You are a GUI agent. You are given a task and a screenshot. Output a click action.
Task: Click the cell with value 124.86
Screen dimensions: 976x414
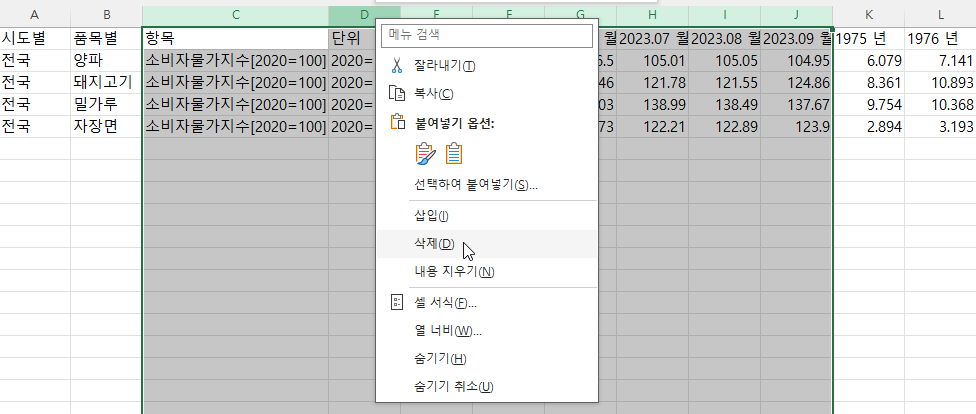796,82
